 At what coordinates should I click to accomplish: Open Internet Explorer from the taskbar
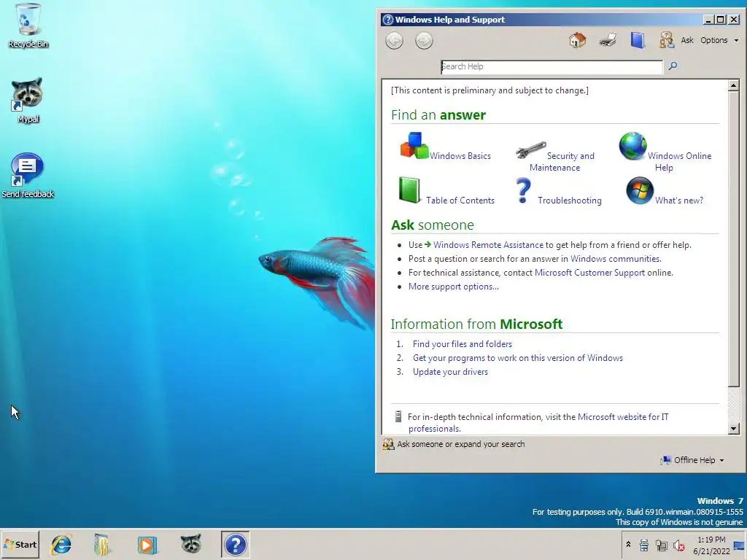coord(61,544)
